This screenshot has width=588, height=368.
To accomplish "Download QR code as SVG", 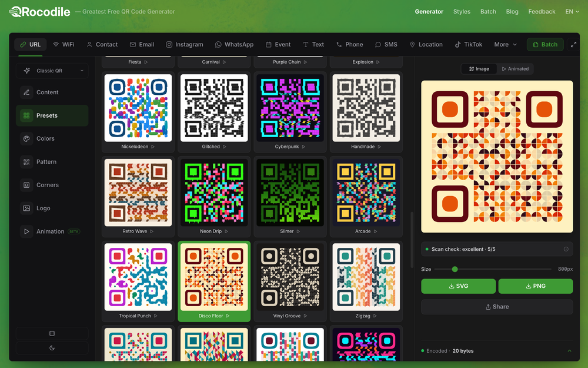I will point(458,286).
